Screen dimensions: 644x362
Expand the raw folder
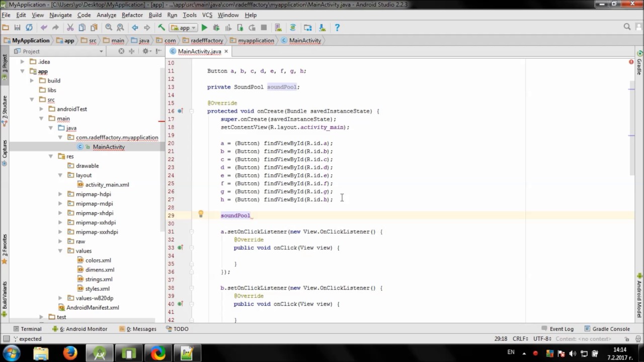click(x=60, y=241)
